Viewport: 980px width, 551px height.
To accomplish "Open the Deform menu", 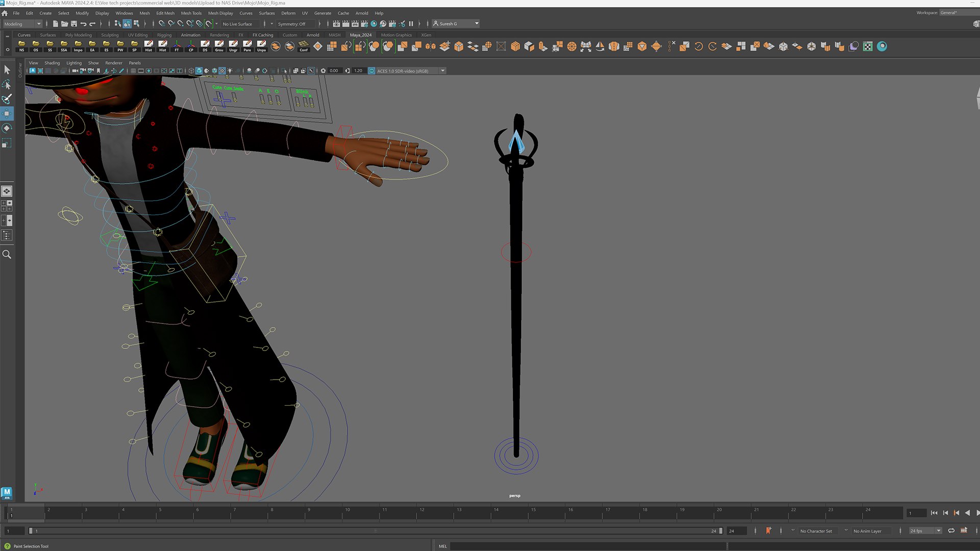I will pos(288,13).
